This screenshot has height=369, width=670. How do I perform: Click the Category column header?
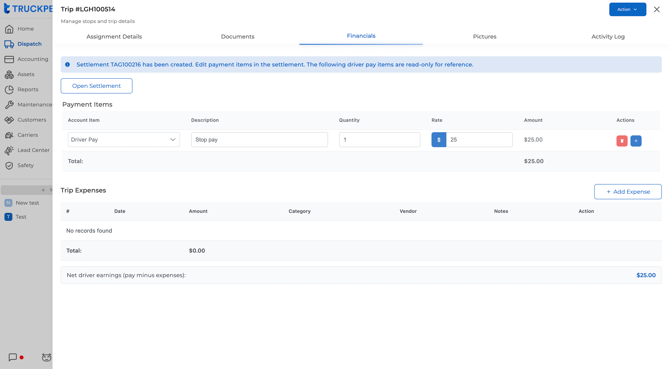(300, 211)
